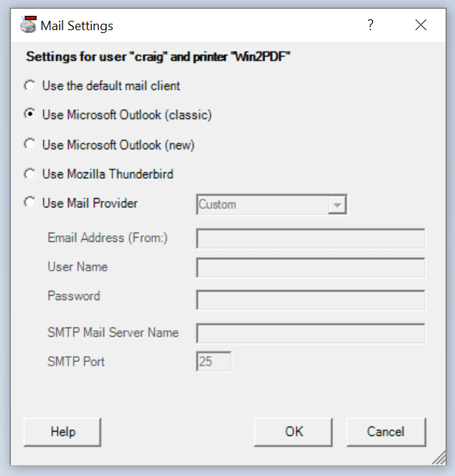
Task: Click the Email Address (From:) field
Action: pos(310,238)
